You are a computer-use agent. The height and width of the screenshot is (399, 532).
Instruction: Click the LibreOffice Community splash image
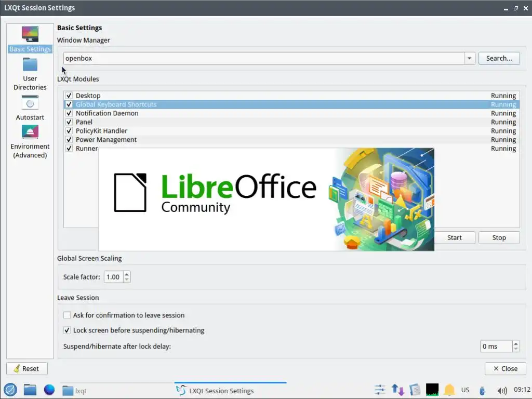(x=267, y=199)
